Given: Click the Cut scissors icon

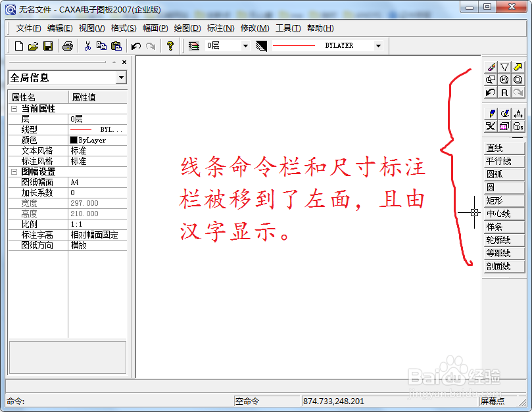Looking at the screenshot, I should (x=87, y=46).
